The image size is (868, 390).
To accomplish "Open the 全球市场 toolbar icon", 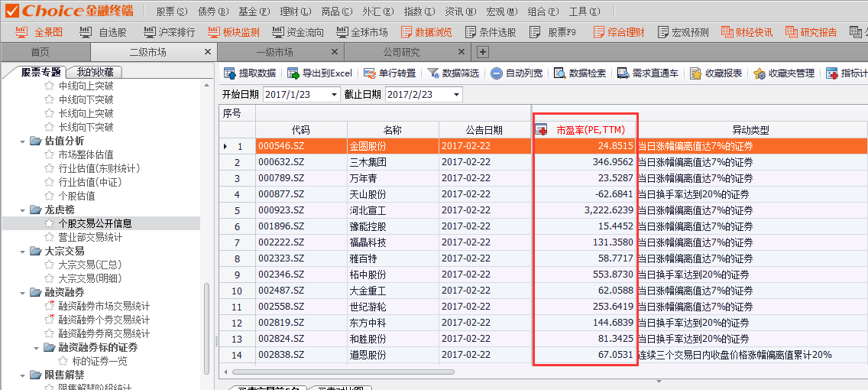I will click(x=342, y=32).
